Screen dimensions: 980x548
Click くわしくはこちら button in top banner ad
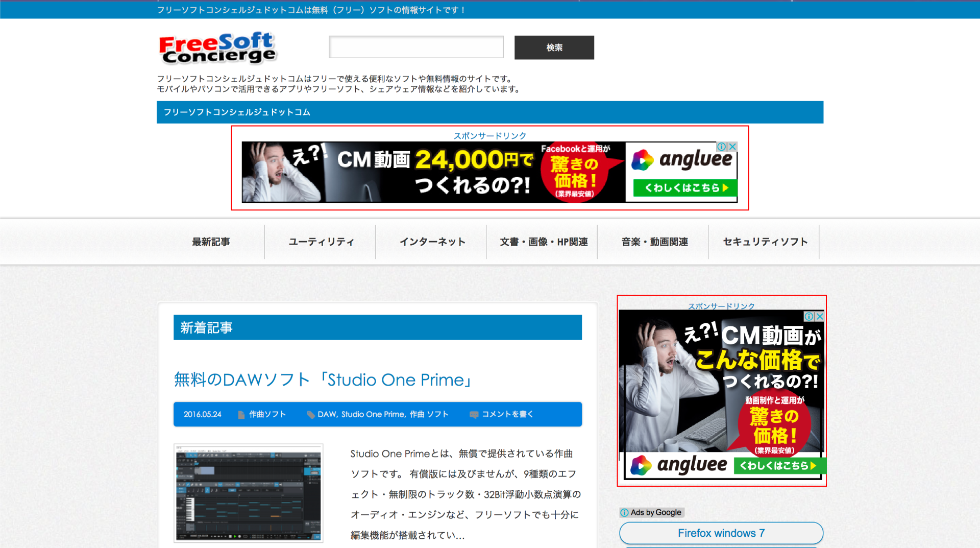tap(685, 188)
